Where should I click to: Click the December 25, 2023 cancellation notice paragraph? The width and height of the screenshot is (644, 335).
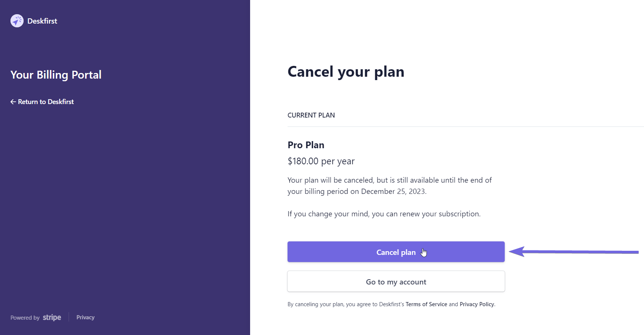[x=389, y=186]
